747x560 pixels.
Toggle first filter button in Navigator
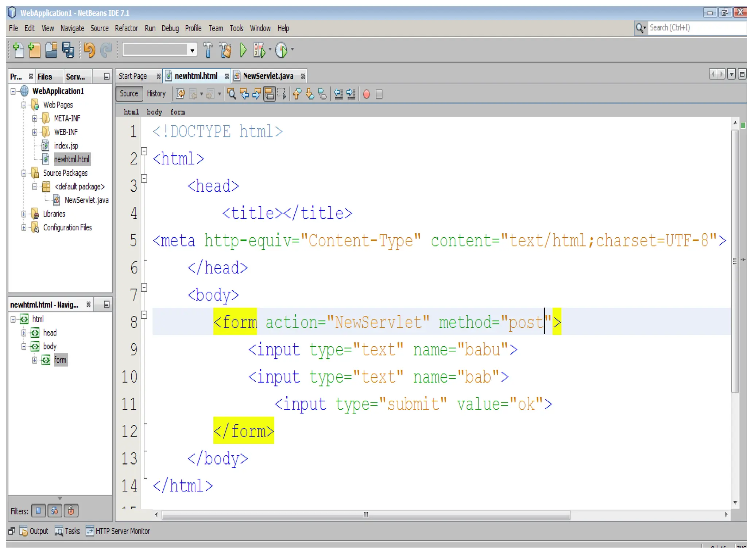38,511
